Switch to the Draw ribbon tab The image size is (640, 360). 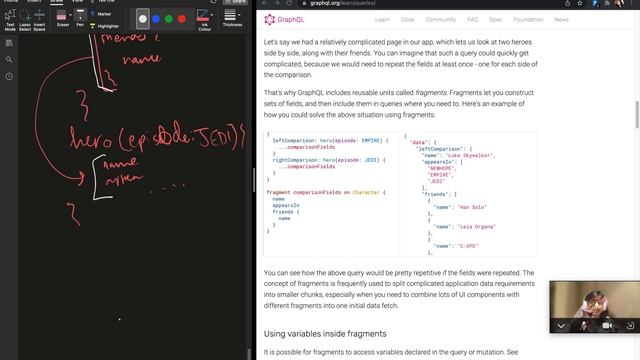[56, 2]
